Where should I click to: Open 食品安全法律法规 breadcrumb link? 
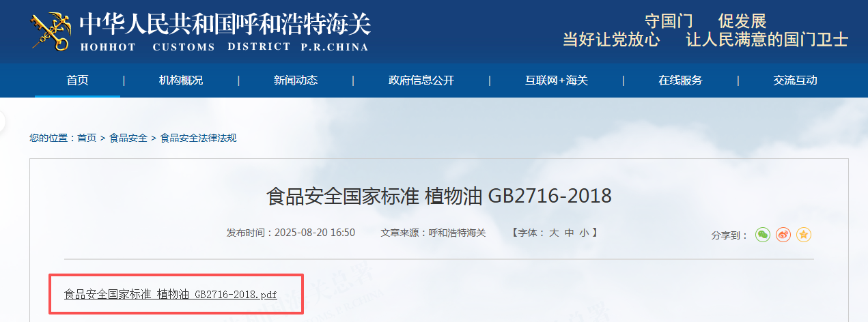(x=198, y=138)
